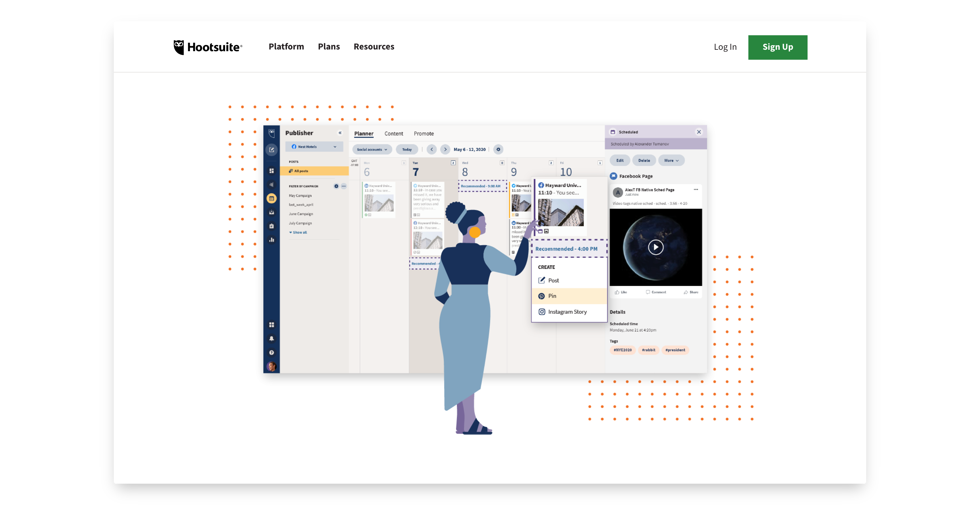Image resolution: width=980 pixels, height=505 pixels.
Task: Open the Streams icon in sidebar
Action: pyautogui.click(x=272, y=171)
